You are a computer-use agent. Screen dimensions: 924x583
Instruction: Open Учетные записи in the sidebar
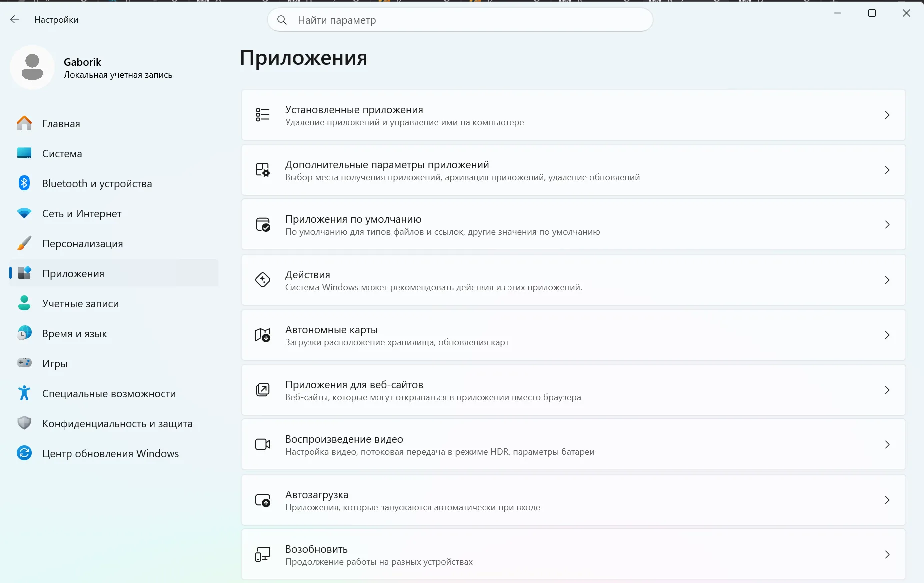[114, 303]
